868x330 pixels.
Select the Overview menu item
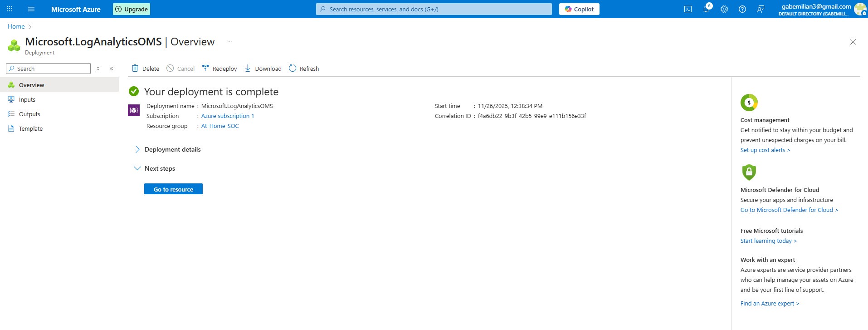click(59, 85)
